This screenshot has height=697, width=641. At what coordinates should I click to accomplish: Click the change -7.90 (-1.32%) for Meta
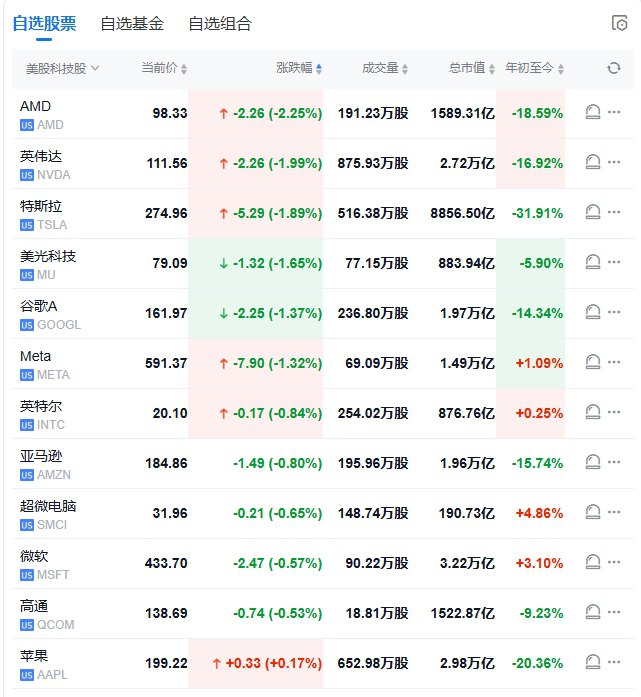[277, 363]
